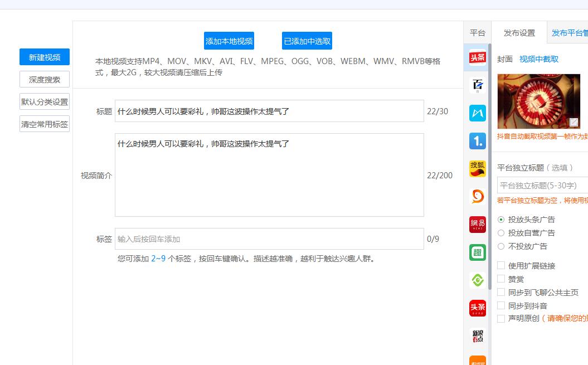The width and height of the screenshot is (588, 365).
Task: Click the expand icon on cover thumbnail
Action: 574,122
